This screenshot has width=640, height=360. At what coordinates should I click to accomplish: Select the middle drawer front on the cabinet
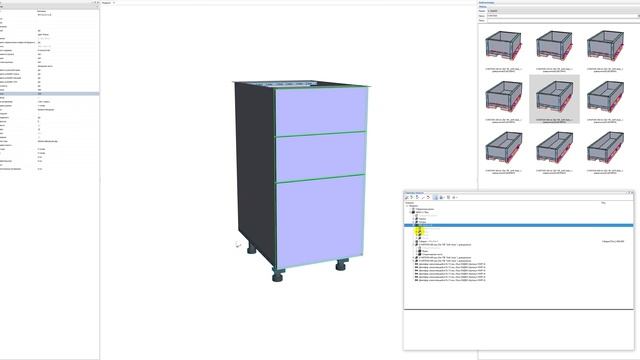coord(320,156)
